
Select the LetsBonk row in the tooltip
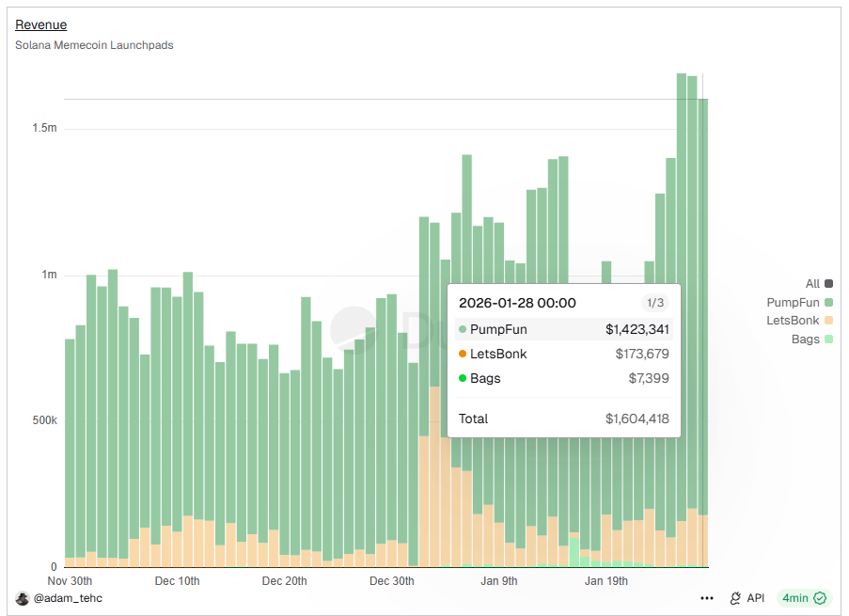[564, 354]
